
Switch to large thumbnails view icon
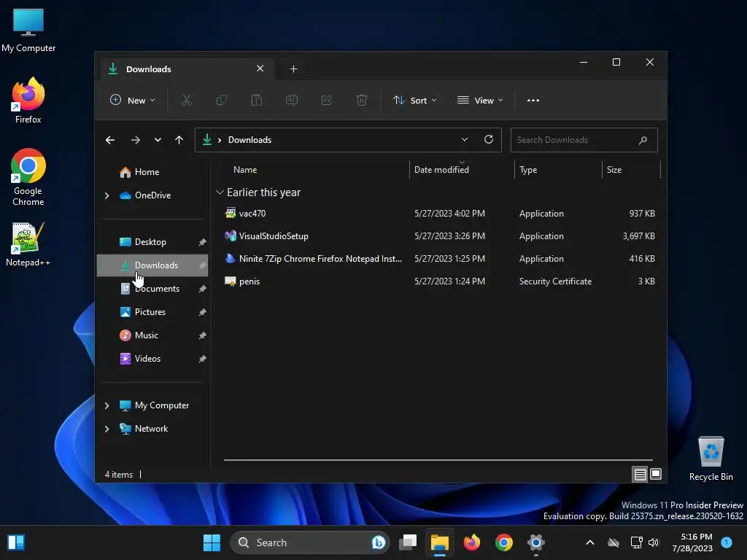point(656,474)
